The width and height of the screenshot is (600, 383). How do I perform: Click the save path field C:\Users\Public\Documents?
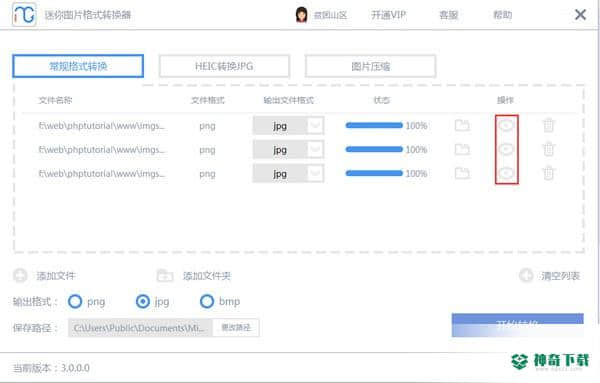tap(140, 328)
